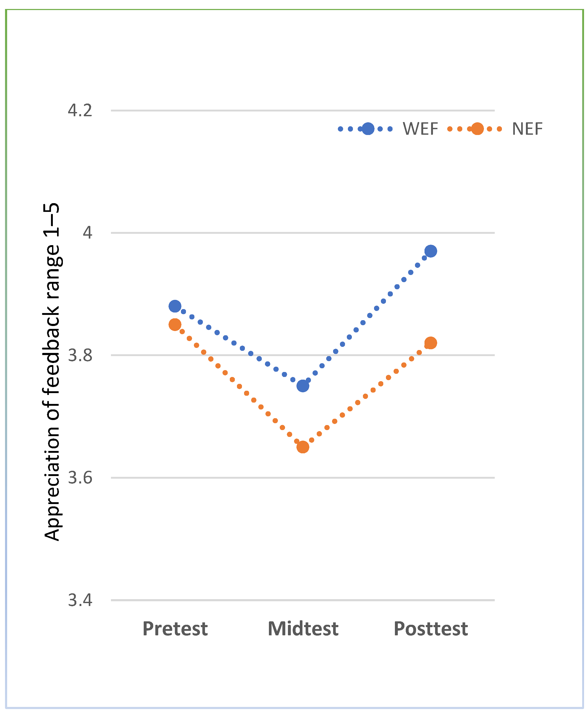Select the Pretest x-axis label

click(175, 629)
